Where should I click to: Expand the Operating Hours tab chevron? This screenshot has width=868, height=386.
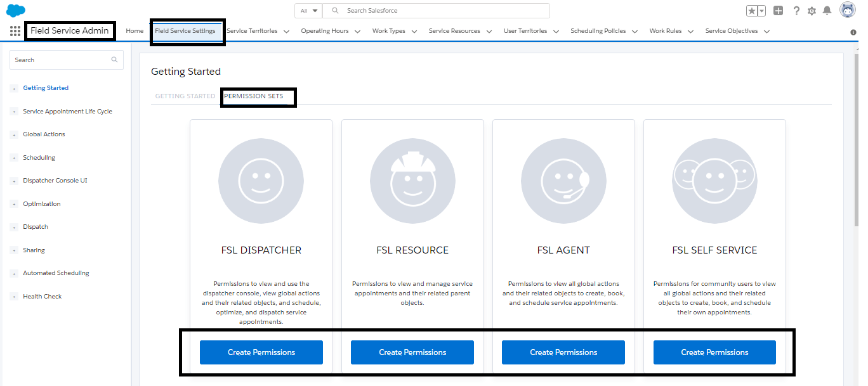[x=358, y=31]
